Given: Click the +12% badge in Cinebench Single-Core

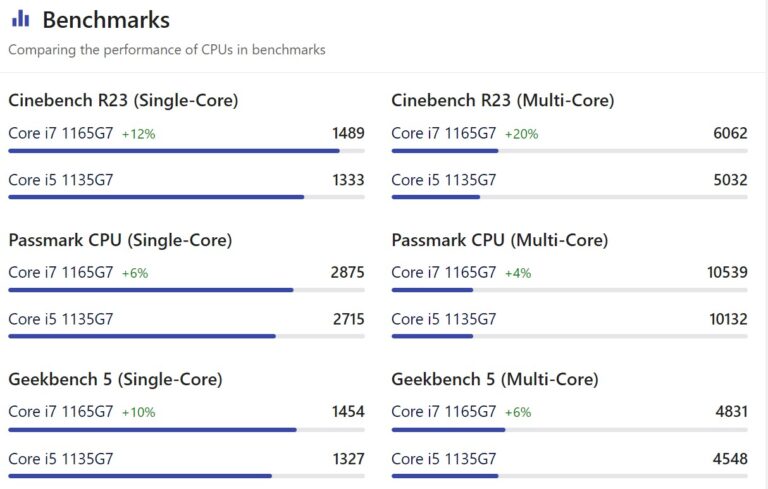Looking at the screenshot, I should 138,134.
